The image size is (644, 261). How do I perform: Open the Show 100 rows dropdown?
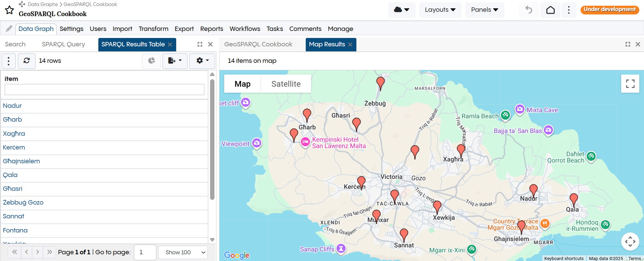[x=183, y=252]
